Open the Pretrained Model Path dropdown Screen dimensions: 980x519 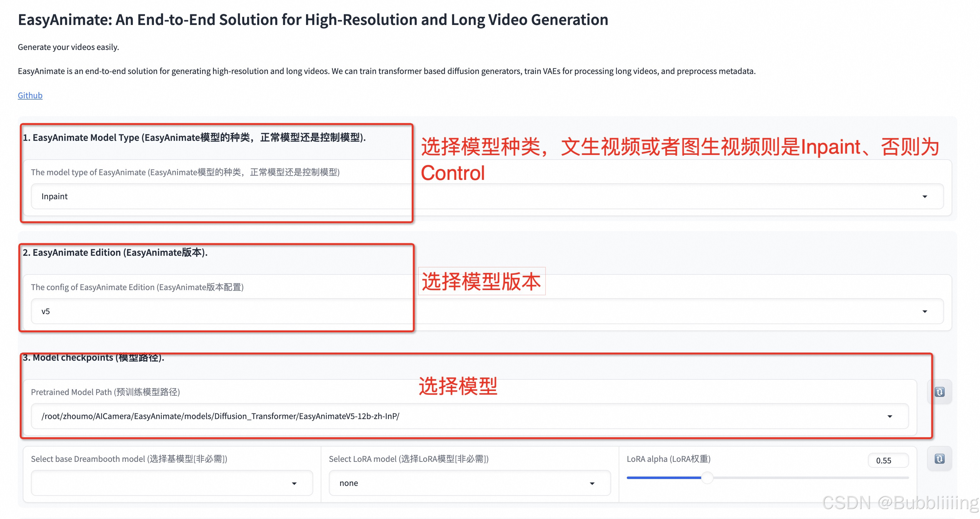click(x=469, y=416)
